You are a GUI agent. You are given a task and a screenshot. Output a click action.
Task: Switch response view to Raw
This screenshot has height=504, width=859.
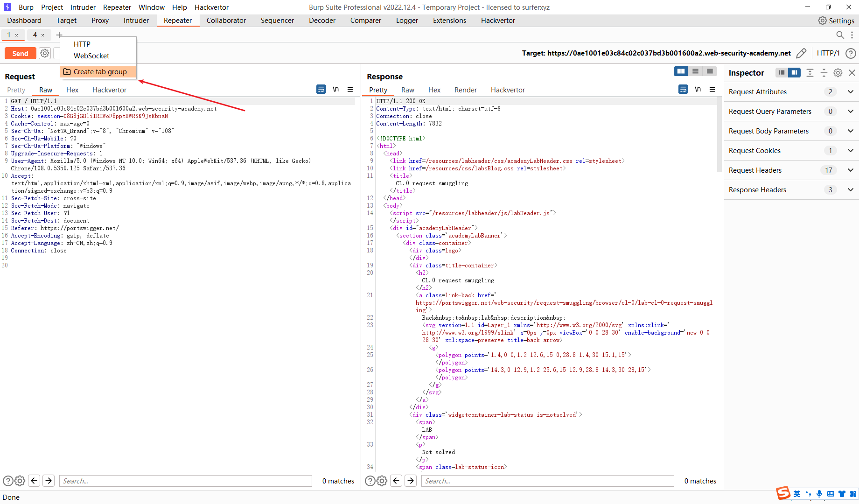point(408,90)
